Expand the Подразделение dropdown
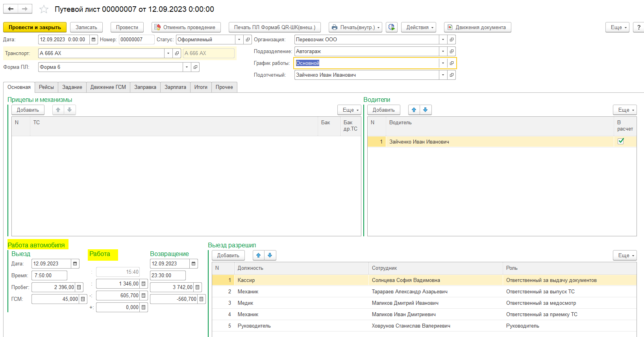Viewport: 644px width, 337px height. [x=443, y=51]
